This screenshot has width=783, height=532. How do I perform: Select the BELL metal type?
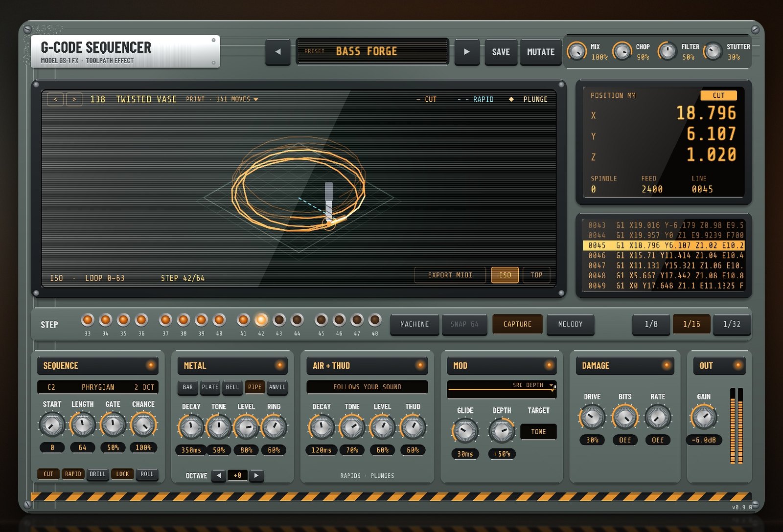pos(232,387)
